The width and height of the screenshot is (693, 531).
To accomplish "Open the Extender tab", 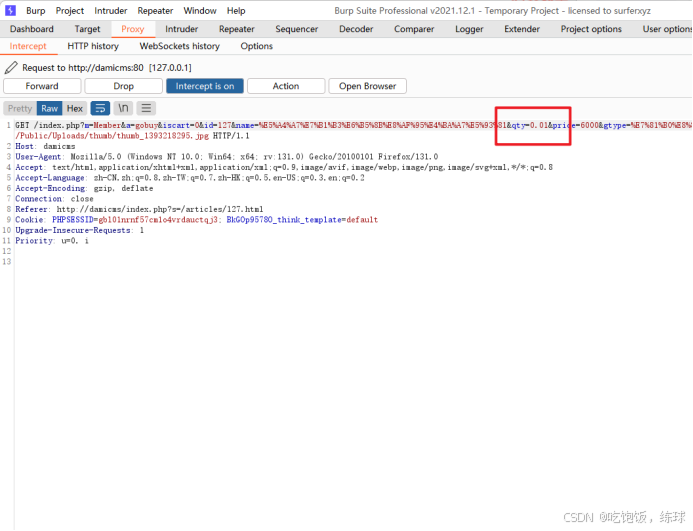I will click(522, 29).
